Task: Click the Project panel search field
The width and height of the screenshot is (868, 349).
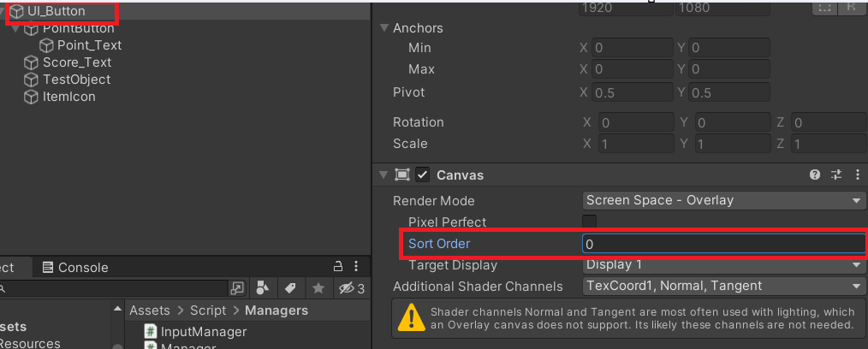Action: coord(114,288)
